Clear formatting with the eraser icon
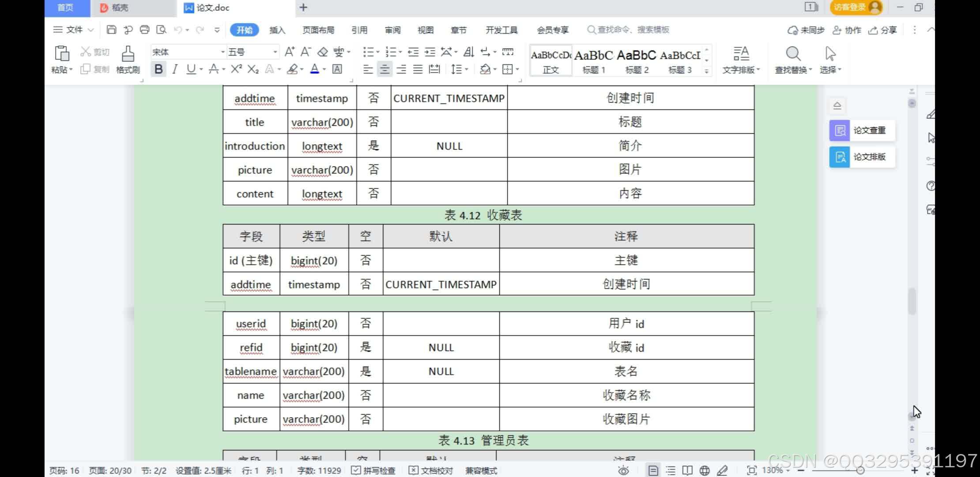The height and width of the screenshot is (477, 980). 323,52
